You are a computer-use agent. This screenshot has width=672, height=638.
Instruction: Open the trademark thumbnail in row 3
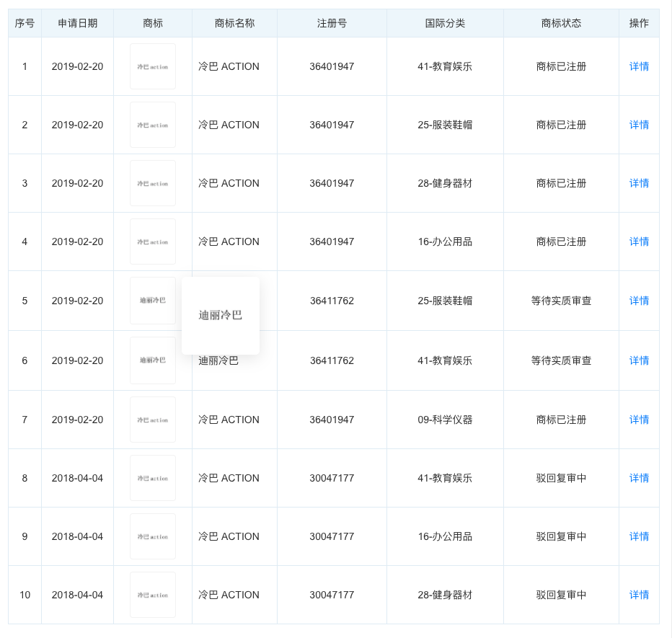pos(153,183)
